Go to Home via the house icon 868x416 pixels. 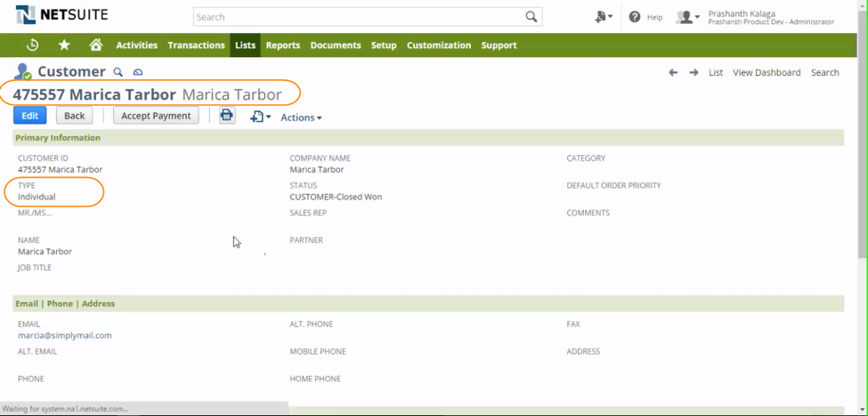[96, 45]
